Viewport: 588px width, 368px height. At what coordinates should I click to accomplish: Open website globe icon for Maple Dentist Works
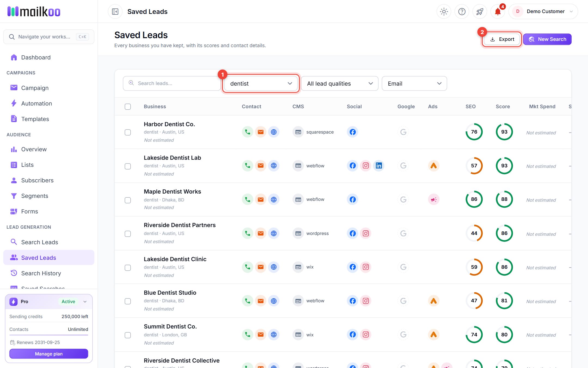[274, 200]
